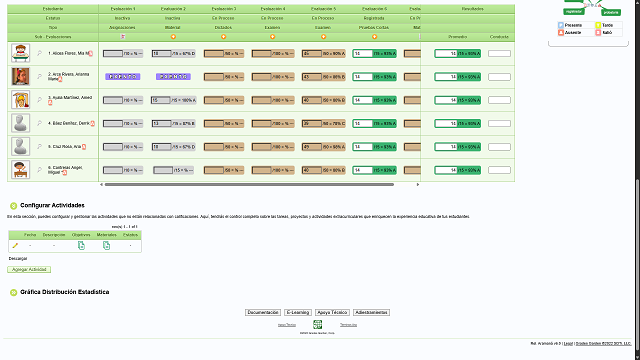This screenshot has height=360, width=640.
Task: Open the Objetivos document icon
Action: [81, 245]
